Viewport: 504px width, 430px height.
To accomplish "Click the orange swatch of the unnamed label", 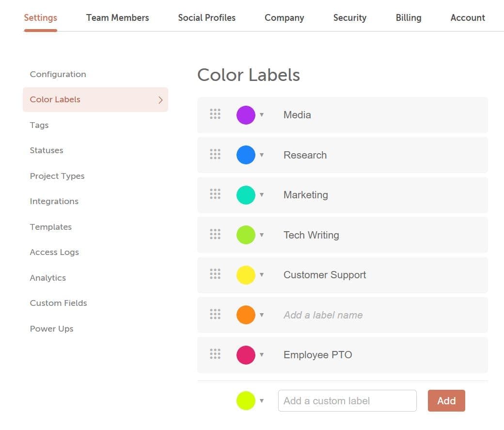I will 246,315.
